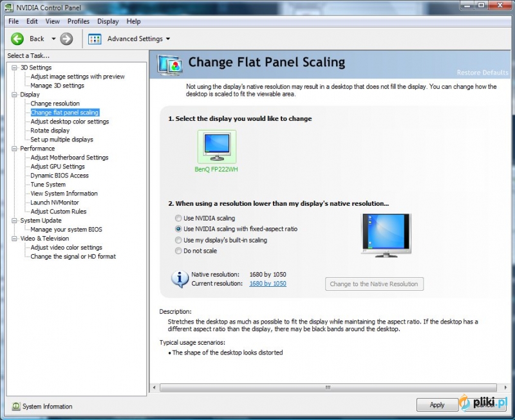Open the Change resolution task
This screenshot has height=420, width=515.
55,104
